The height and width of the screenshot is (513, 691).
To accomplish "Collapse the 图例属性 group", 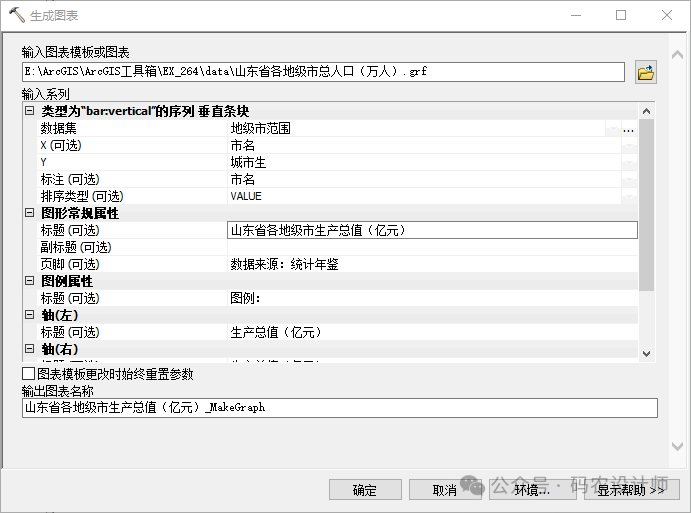I will coord(30,281).
